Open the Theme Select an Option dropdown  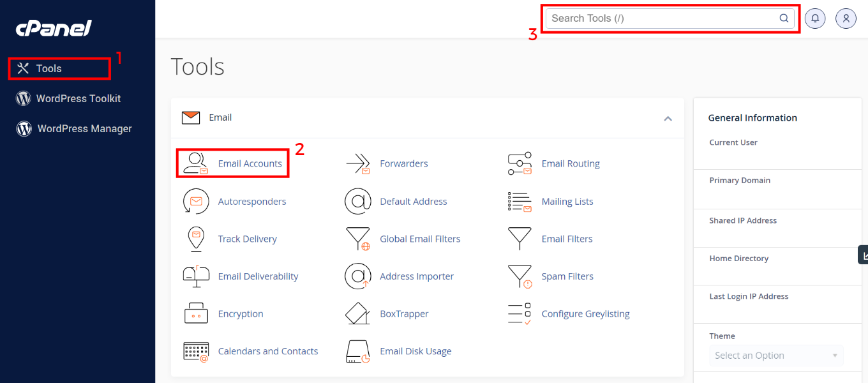point(775,356)
